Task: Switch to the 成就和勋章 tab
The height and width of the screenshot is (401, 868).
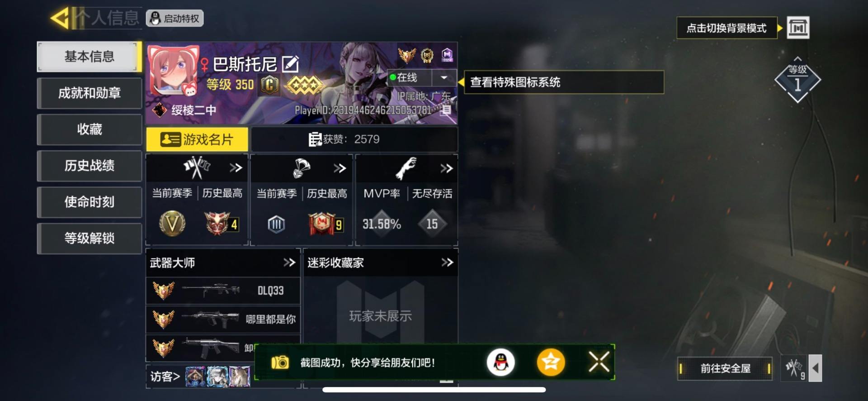Action: pos(90,93)
